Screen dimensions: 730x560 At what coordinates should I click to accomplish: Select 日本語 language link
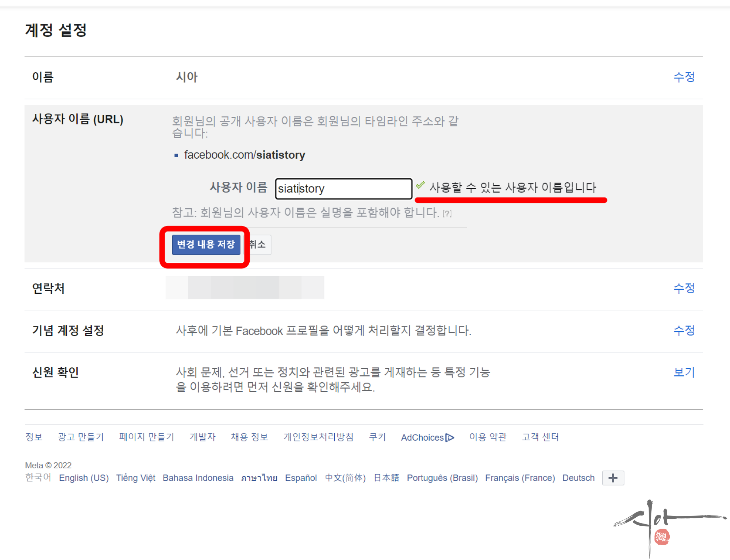pyautogui.click(x=386, y=478)
